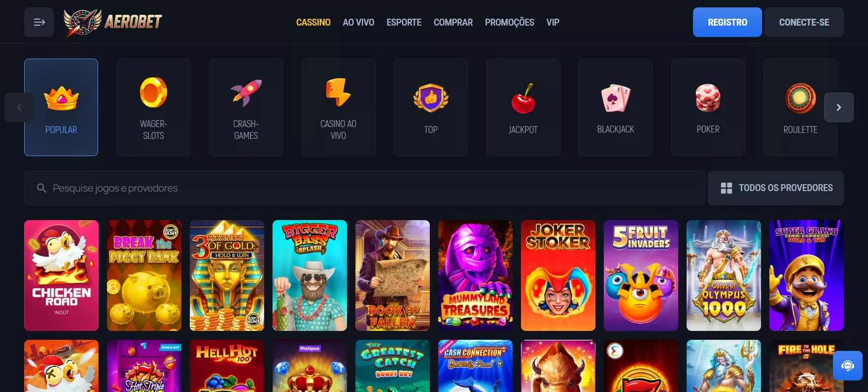868x392 pixels.
Task: Open Crash-Games rocket category
Action: (x=246, y=107)
